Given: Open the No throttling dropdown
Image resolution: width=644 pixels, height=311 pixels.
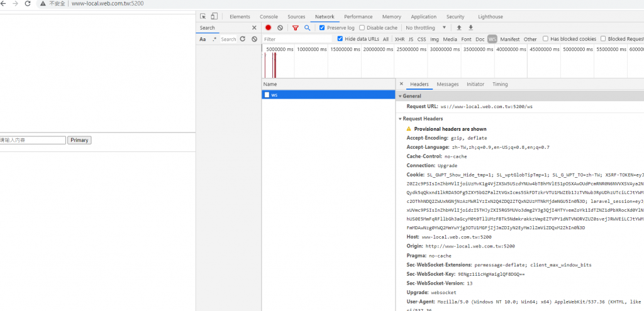Looking at the screenshot, I should coord(426,28).
